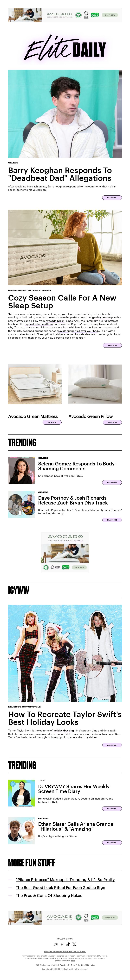Click Read More for Selena Gomez story

click(112, 482)
